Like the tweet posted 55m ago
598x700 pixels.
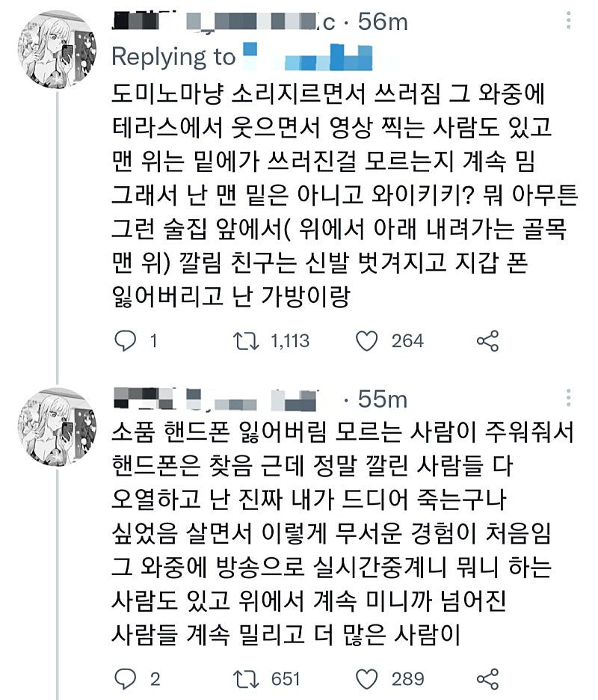[366, 678]
